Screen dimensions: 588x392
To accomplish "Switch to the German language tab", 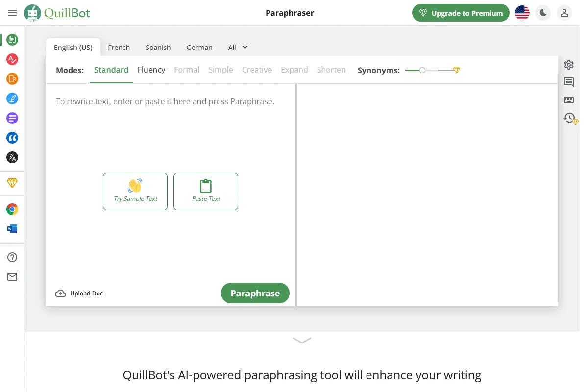I will (x=199, y=48).
